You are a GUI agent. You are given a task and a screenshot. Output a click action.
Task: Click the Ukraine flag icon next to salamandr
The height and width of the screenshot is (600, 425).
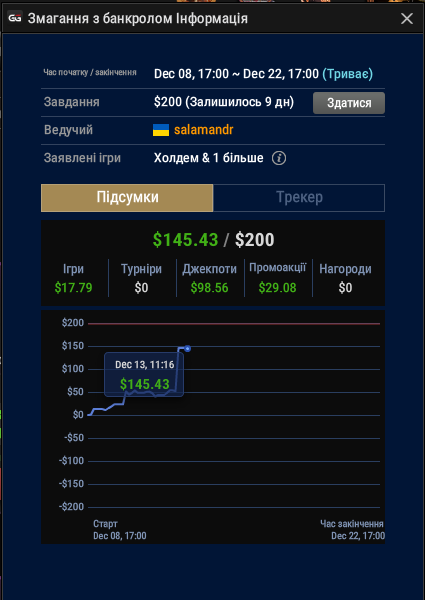click(161, 130)
